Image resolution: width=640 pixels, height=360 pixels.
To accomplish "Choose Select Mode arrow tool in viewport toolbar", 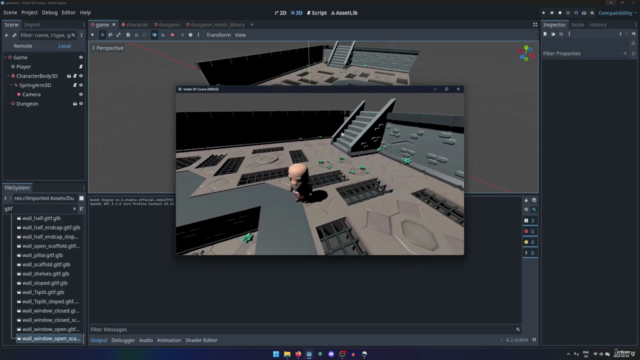I will [x=93, y=35].
